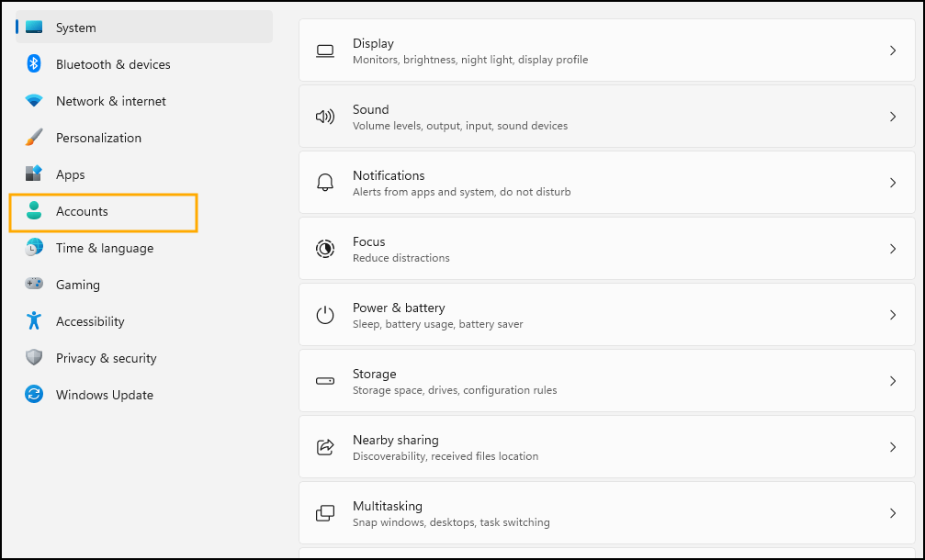Click the Multitasking windows icon
Screen dimensions: 925x560
pos(325,513)
